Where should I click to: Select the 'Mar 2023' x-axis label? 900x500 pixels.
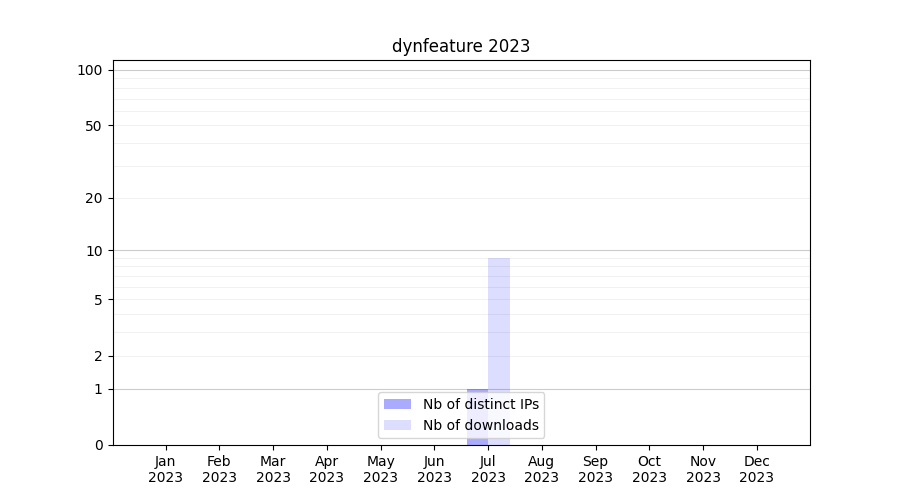273,469
